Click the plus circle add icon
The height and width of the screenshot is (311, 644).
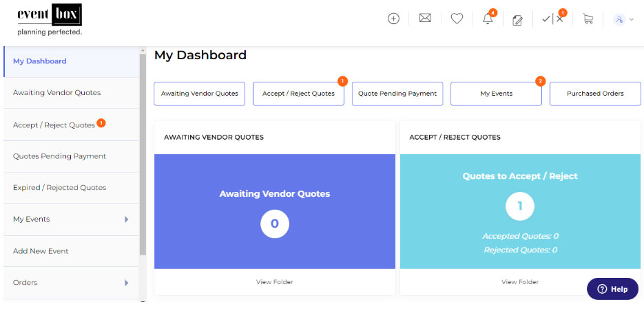(x=393, y=19)
